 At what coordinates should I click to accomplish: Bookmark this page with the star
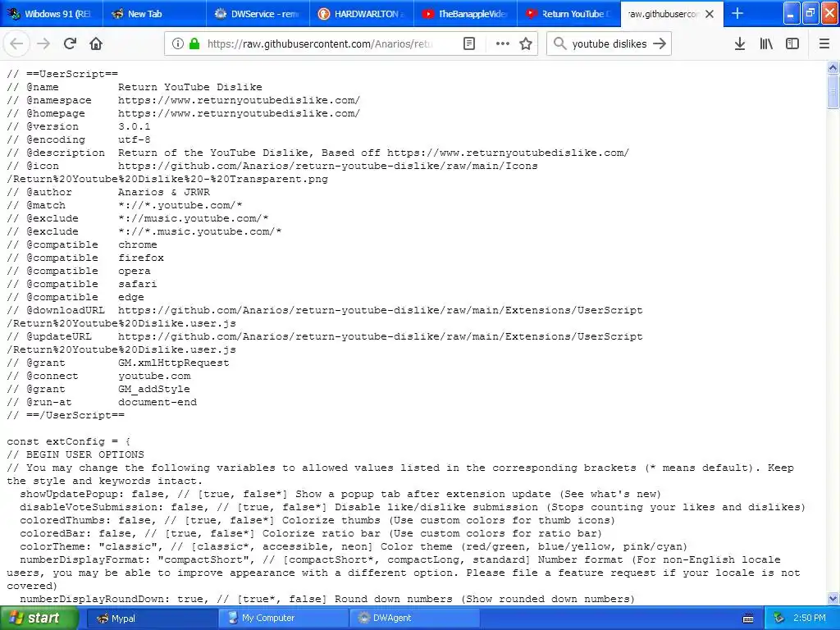tap(526, 44)
